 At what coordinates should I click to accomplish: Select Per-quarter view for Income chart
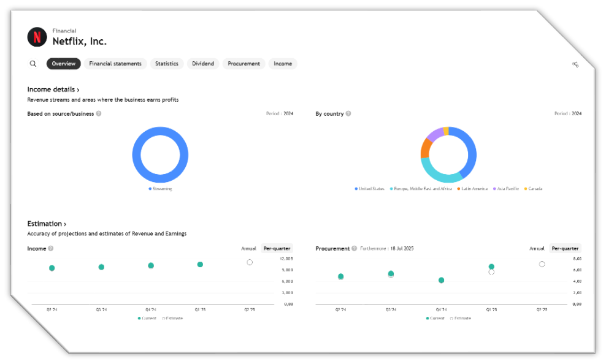tap(277, 249)
